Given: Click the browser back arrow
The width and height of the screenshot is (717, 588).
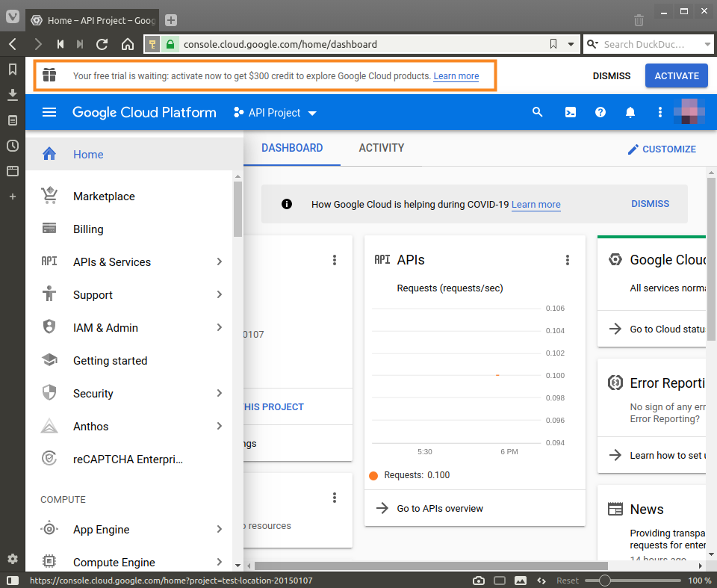Looking at the screenshot, I should (13, 44).
